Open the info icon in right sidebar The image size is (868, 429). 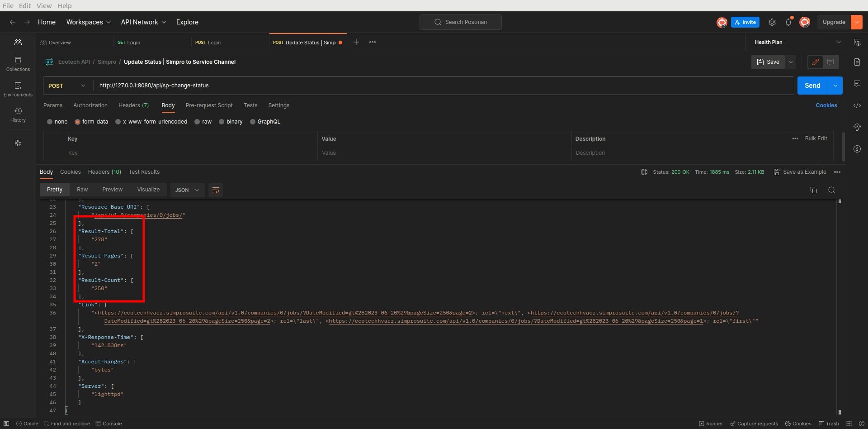click(857, 149)
